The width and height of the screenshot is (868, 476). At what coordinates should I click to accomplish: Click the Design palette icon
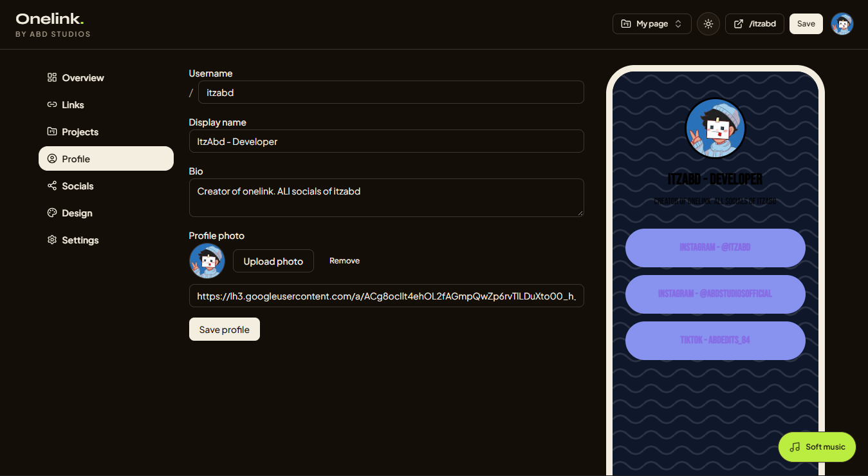pyautogui.click(x=52, y=213)
